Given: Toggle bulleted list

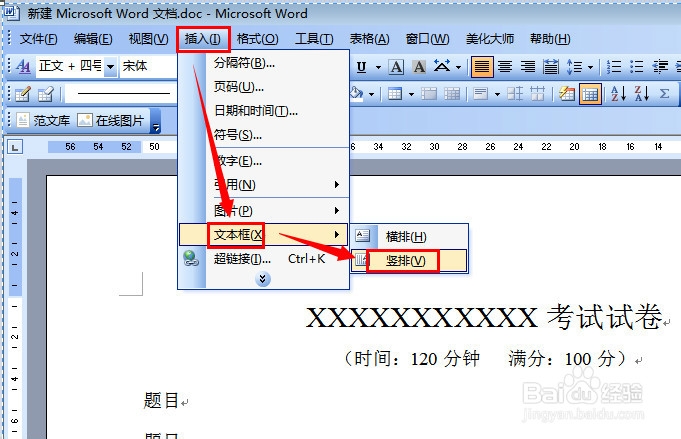Looking at the screenshot, I should [x=637, y=67].
